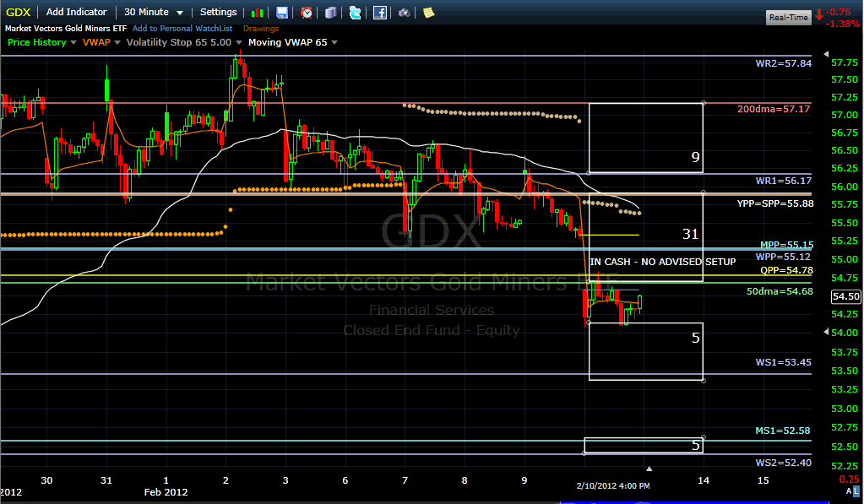Select the WR1=56.17 pivot label
Viewport: 864px width, 504px height.
[x=783, y=181]
